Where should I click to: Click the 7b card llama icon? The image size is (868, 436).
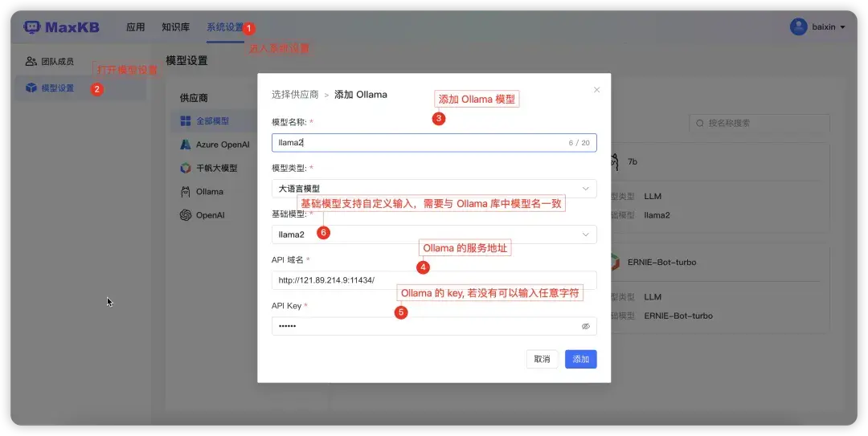615,161
